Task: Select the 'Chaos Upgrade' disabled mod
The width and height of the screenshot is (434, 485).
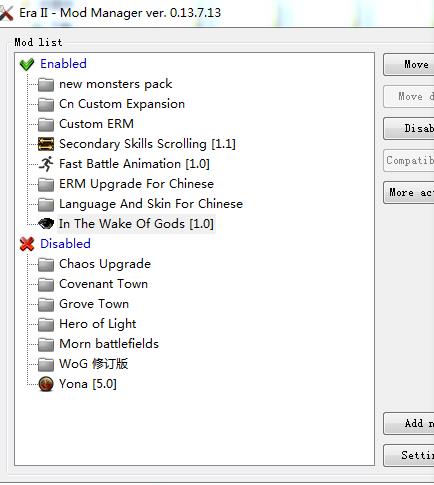Action: pos(105,264)
